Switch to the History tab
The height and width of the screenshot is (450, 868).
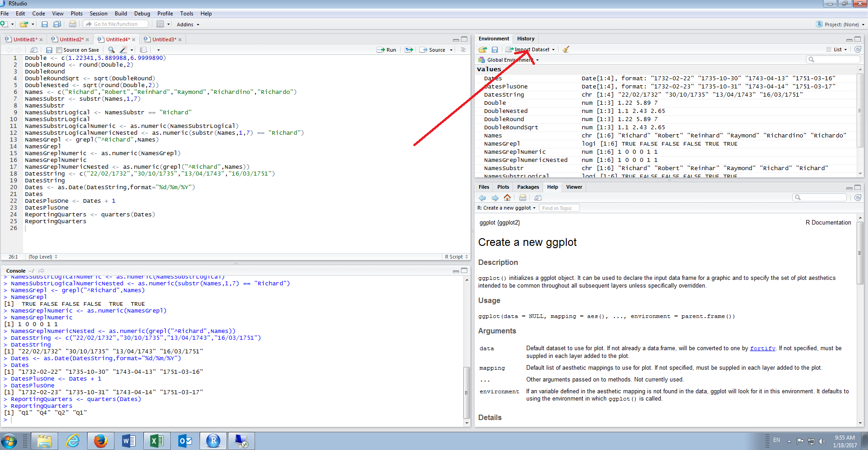(x=525, y=39)
